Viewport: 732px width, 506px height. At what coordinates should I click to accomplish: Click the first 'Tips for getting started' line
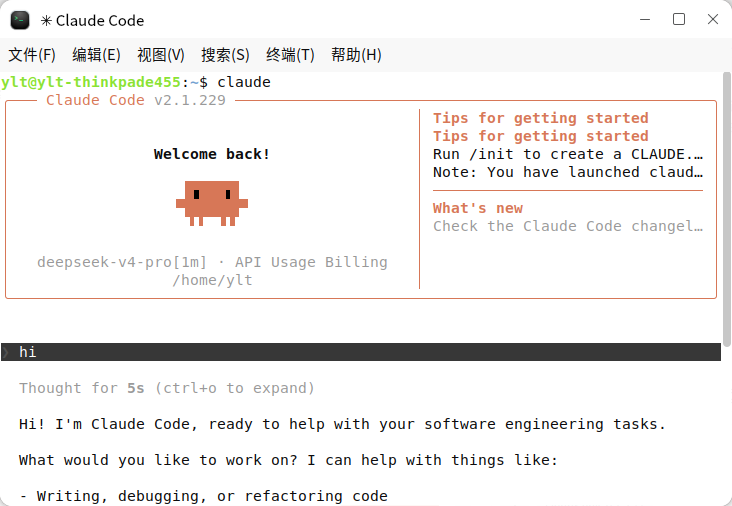point(541,118)
